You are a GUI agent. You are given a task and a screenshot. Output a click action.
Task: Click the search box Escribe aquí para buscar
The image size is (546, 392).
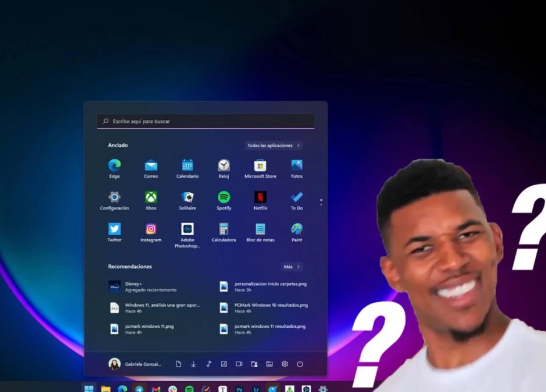point(205,121)
